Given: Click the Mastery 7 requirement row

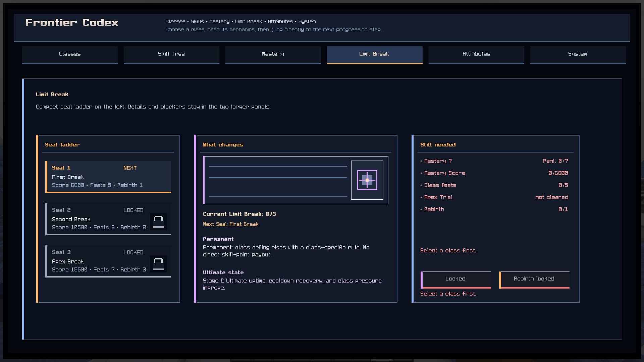Looking at the screenshot, I should point(494,161).
